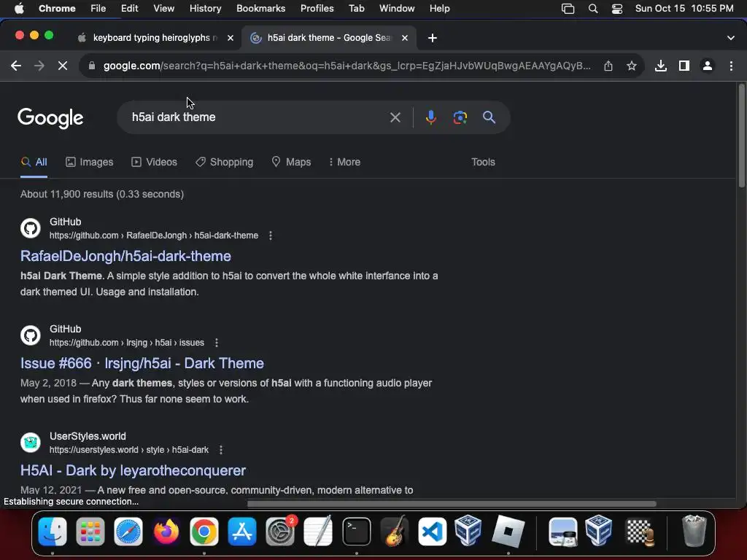Image resolution: width=747 pixels, height=560 pixels.
Task: Open the Chrome application menu
Action: point(57,8)
